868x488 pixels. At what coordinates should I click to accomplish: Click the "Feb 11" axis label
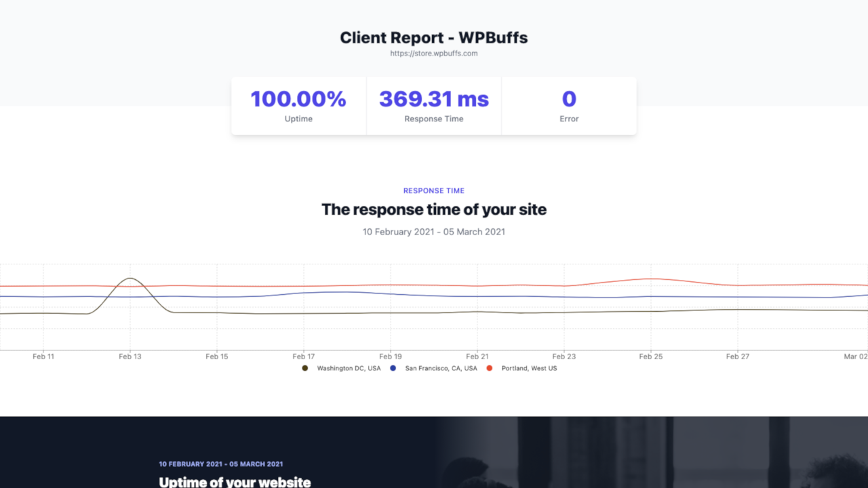[43, 356]
